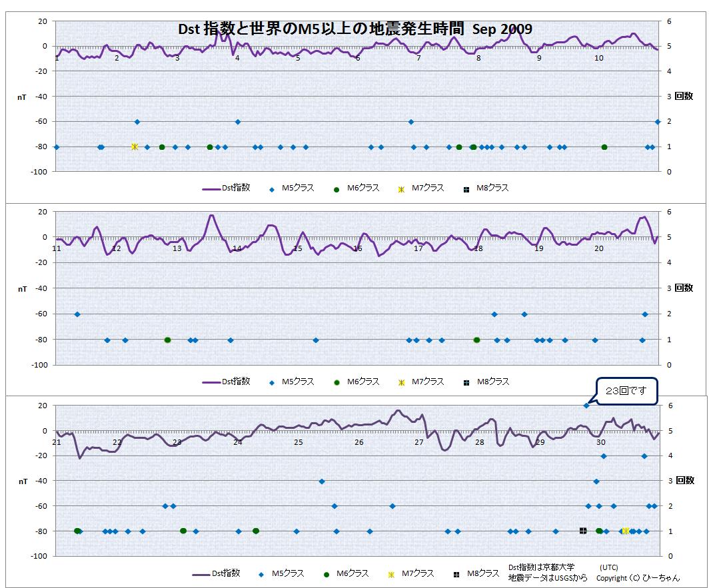Image resolution: width=711 pixels, height=588 pixels.
Task: Click the 地震データはUSGSから source text
Action: coord(548,578)
